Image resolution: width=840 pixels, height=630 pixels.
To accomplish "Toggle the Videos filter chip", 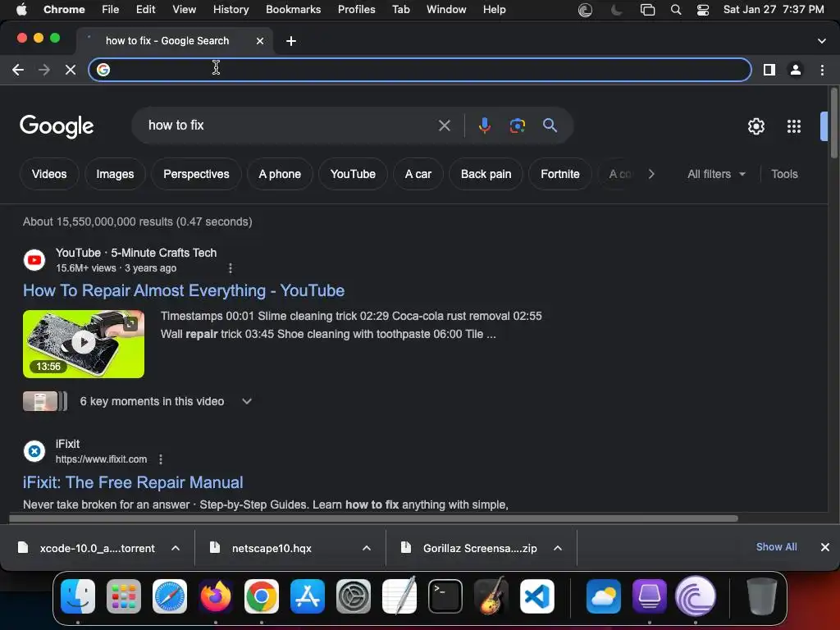I will click(49, 174).
